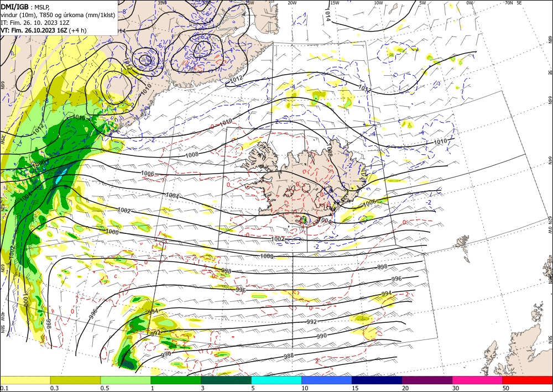The image size is (553, 392).
Task: Click legend value '0.3'
Action: tap(54, 388)
